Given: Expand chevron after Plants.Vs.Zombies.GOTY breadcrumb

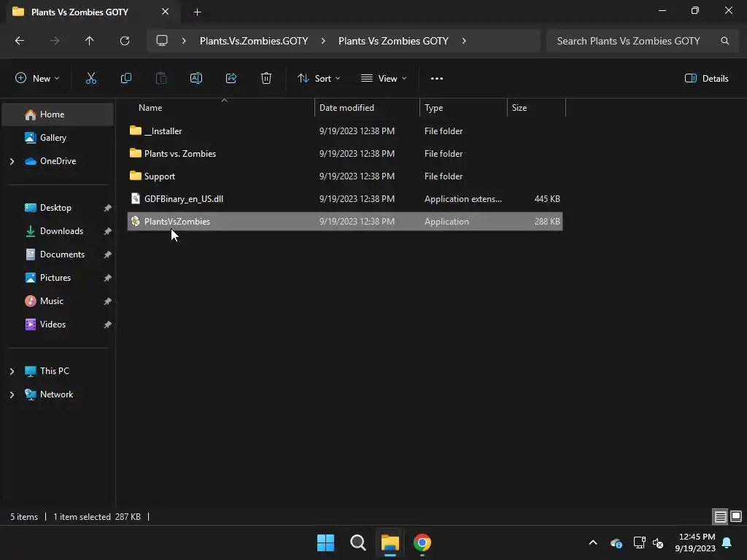Looking at the screenshot, I should (323, 41).
